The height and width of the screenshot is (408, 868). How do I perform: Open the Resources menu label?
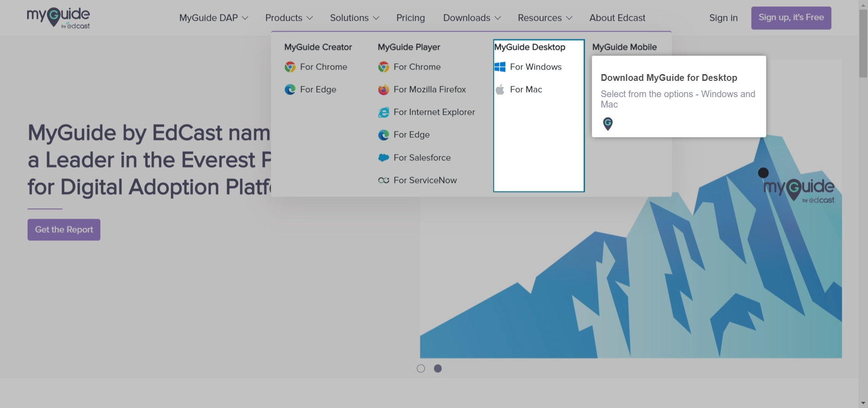pos(539,18)
